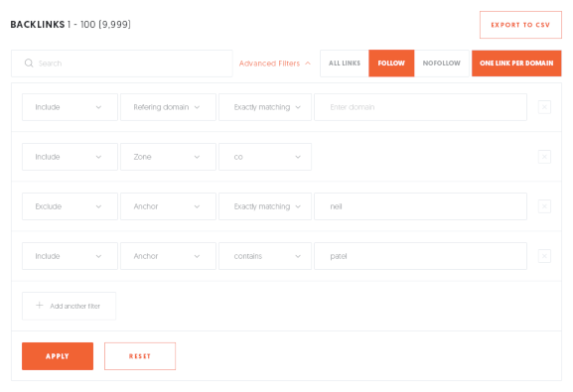
Task: Select the Follow links filter
Action: click(391, 64)
